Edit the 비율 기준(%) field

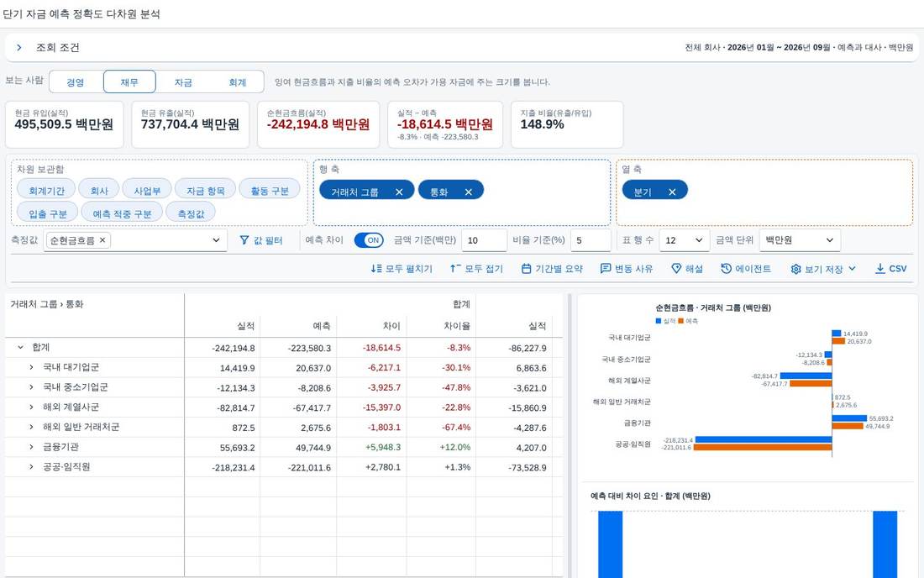[x=591, y=239]
